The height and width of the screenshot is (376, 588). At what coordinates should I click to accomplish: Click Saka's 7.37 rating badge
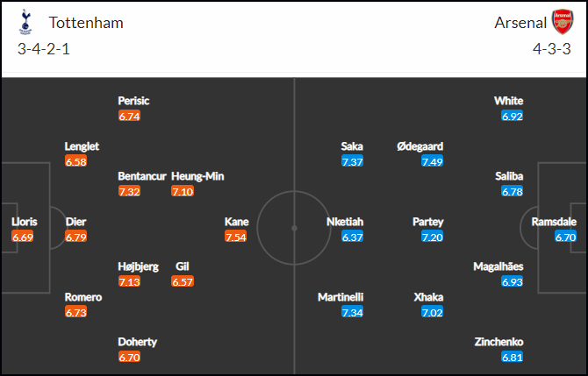(352, 161)
